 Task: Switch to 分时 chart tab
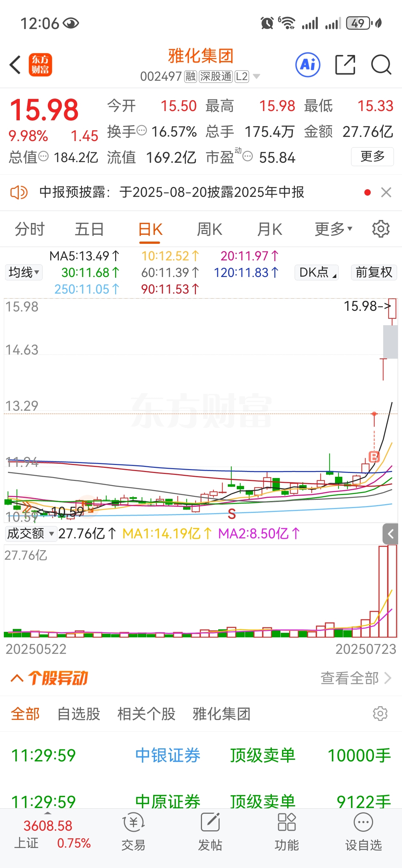point(30,229)
